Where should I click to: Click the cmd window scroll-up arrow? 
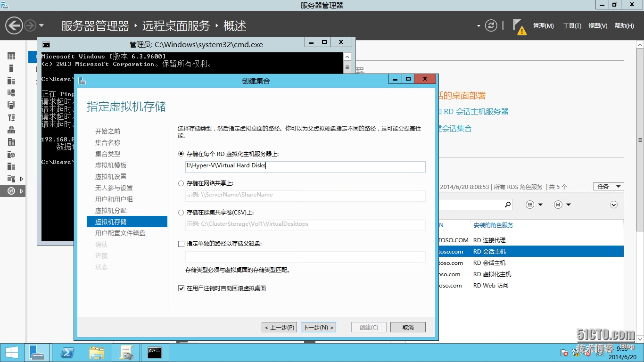click(x=347, y=57)
